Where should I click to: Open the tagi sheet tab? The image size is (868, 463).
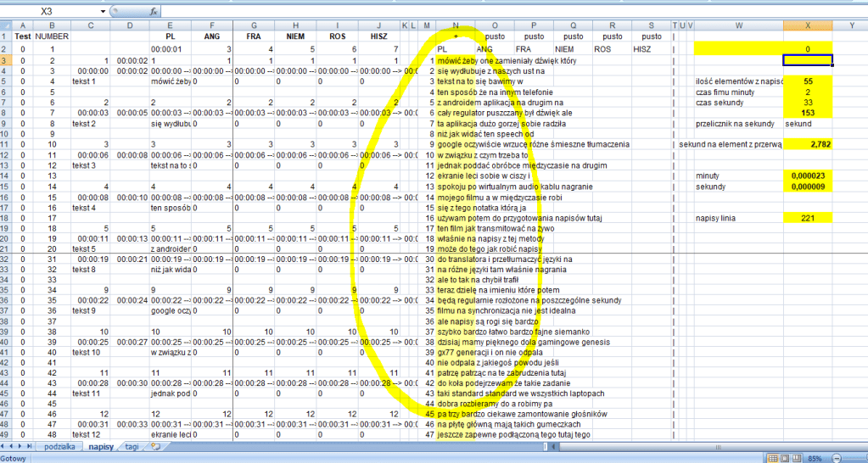point(132,446)
